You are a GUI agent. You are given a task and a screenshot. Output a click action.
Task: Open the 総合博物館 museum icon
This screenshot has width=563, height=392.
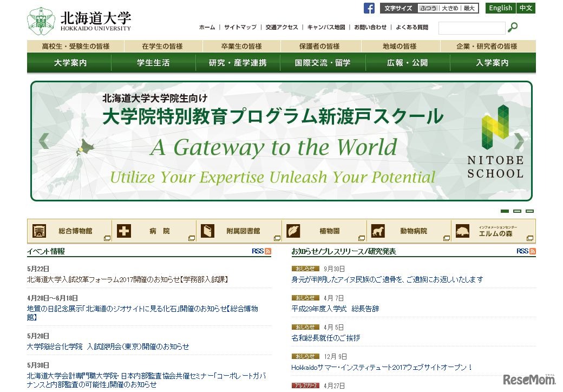[39, 231]
